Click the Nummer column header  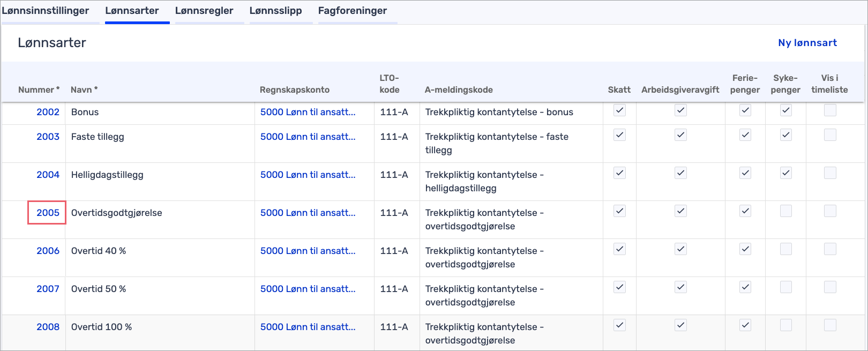point(39,89)
